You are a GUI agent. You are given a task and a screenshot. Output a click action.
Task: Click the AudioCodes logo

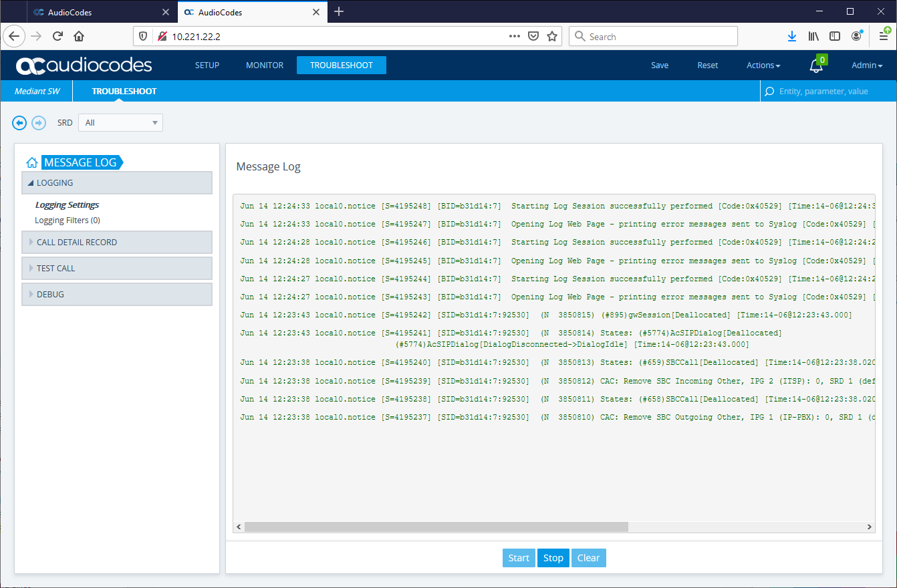[84, 65]
